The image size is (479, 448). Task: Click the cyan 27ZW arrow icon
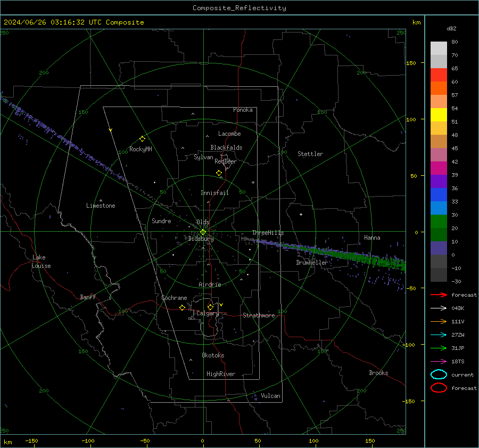(439, 335)
